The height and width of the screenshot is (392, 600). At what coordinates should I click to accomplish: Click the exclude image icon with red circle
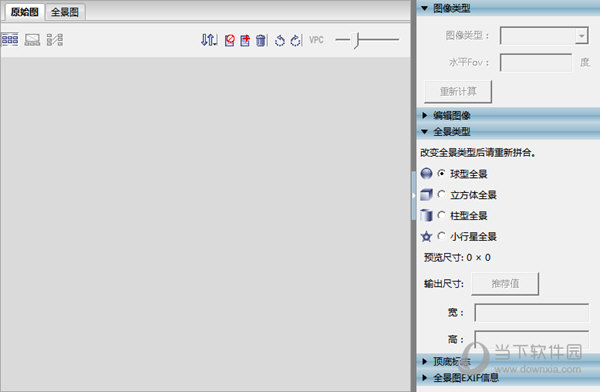click(x=230, y=40)
